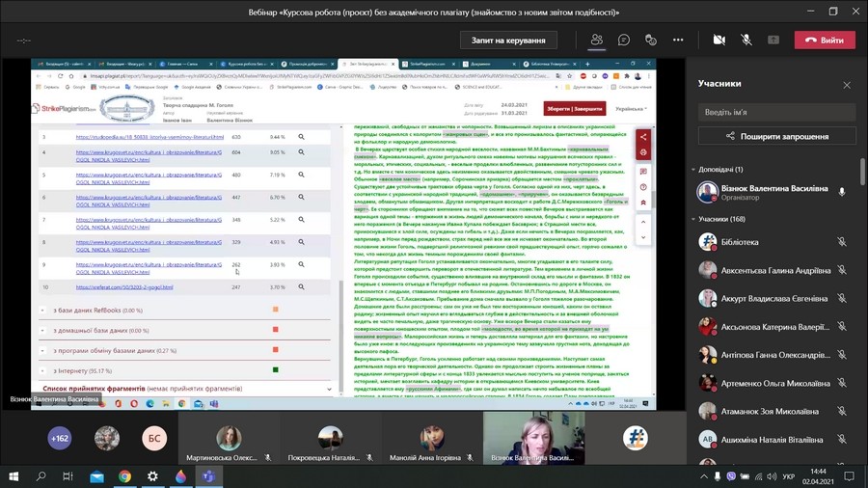868x488 pixels.
Task: Click the +162 more participants bubble
Action: pyautogui.click(x=59, y=438)
